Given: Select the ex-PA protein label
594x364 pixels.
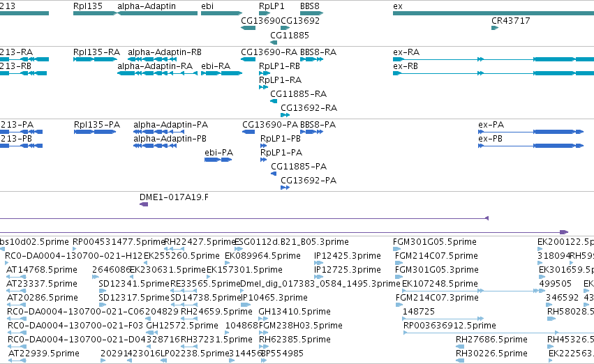Looking at the screenshot, I should pos(491,125).
